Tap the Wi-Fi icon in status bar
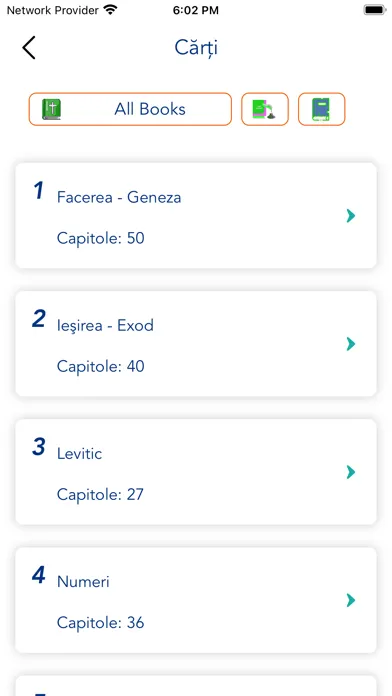The image size is (392, 696). pyautogui.click(x=110, y=10)
